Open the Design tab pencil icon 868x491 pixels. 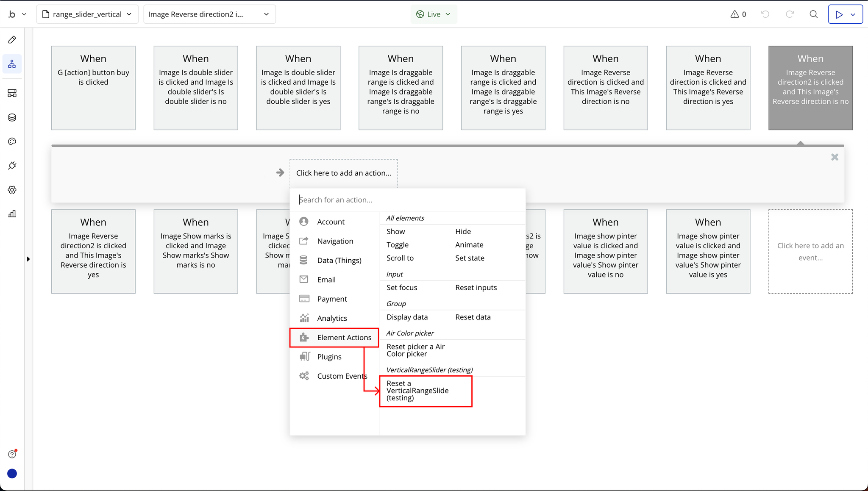[12, 40]
